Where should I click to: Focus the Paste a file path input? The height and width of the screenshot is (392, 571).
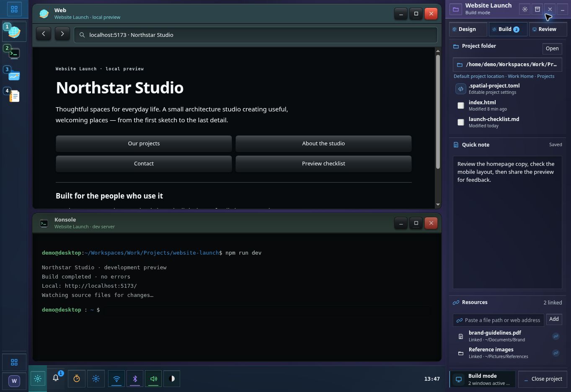[x=499, y=320]
